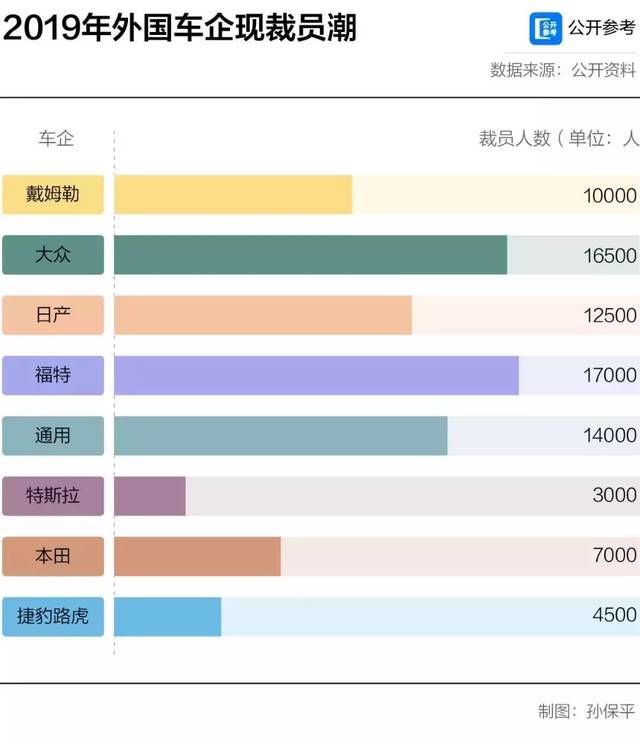The image size is (640, 741).
Task: Select the 戴姆勒 yellow label
Action: tap(53, 194)
